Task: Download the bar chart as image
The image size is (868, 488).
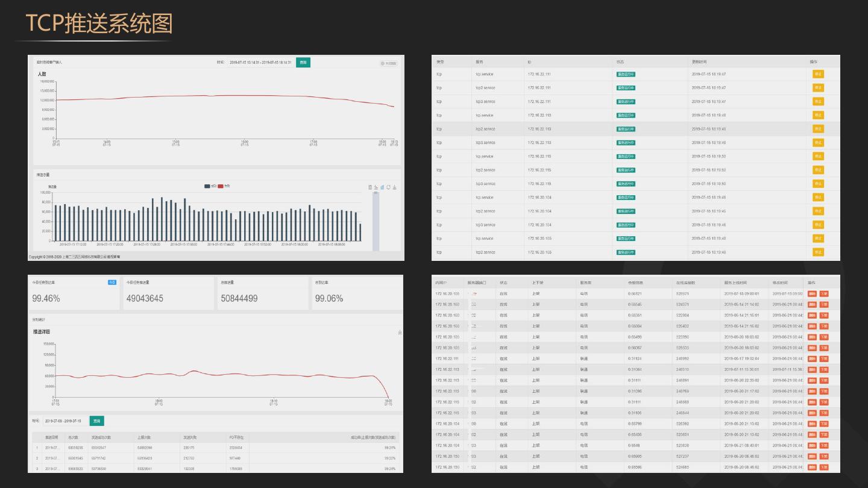Action: pos(395,187)
